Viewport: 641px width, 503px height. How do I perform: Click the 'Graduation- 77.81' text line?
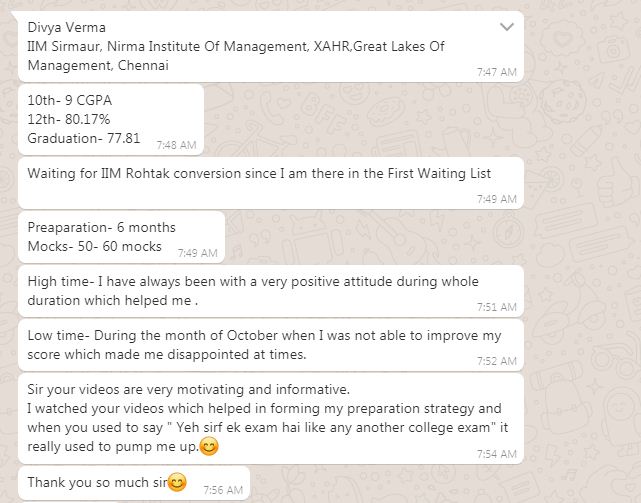[84, 138]
